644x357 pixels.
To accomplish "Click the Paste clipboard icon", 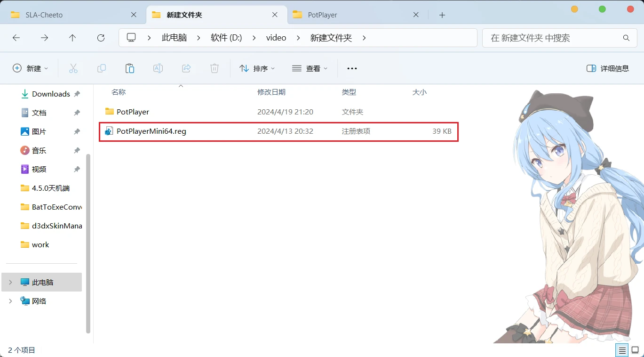I will coord(130,68).
